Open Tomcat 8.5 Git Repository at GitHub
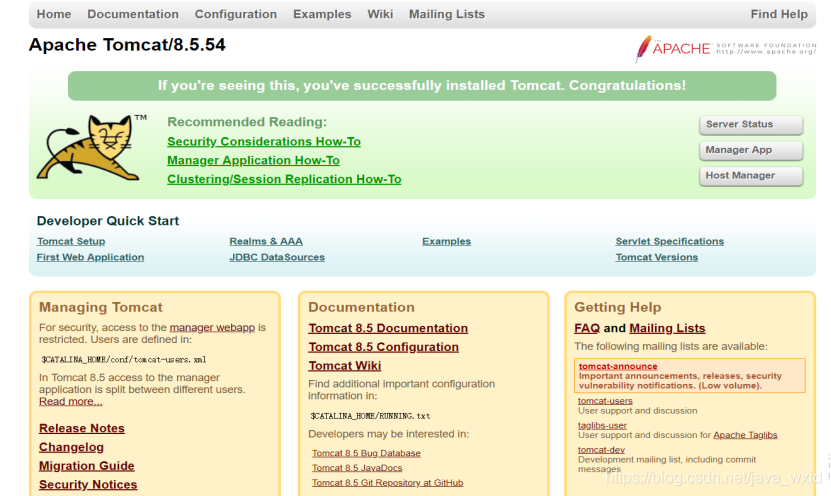Screen dimensions: 831x496 pyautogui.click(x=387, y=483)
